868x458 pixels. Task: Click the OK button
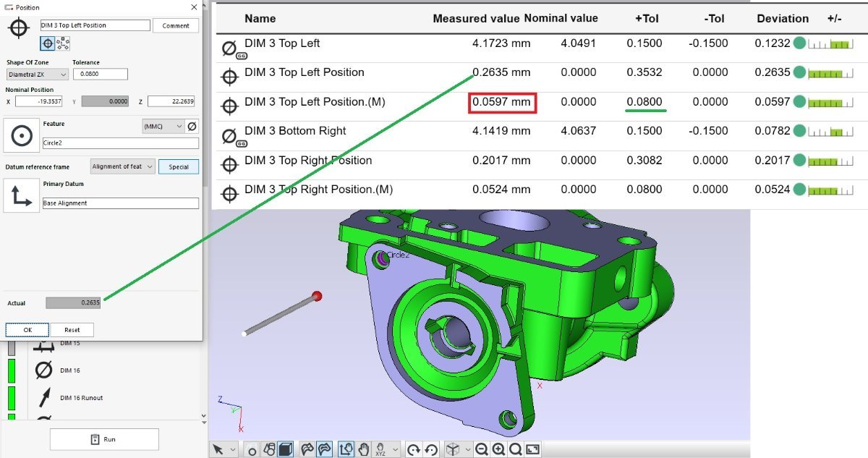coord(27,330)
